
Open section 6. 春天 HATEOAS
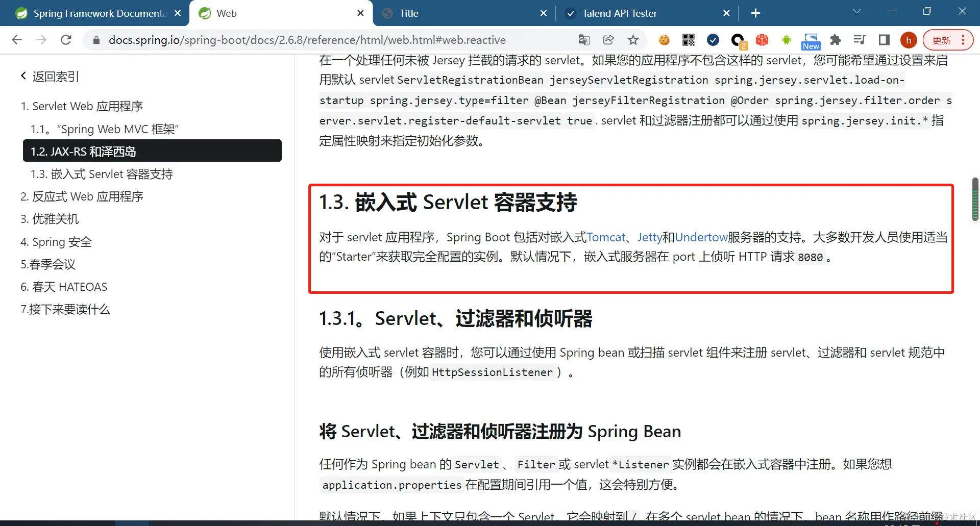pyautogui.click(x=64, y=287)
